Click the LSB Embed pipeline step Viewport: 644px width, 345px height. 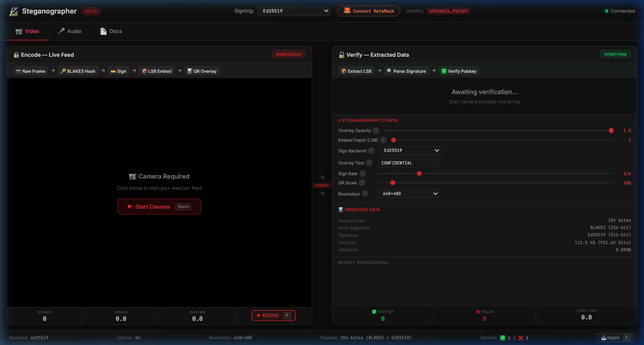[x=157, y=71]
